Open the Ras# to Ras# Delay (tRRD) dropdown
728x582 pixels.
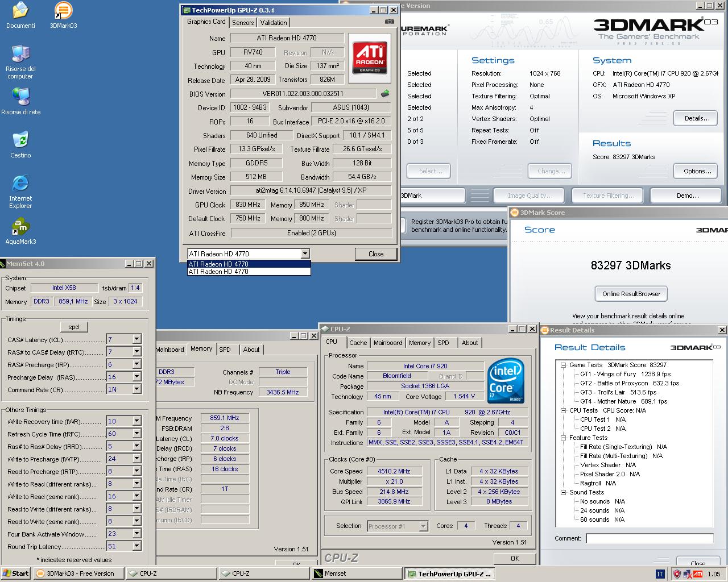136,446
